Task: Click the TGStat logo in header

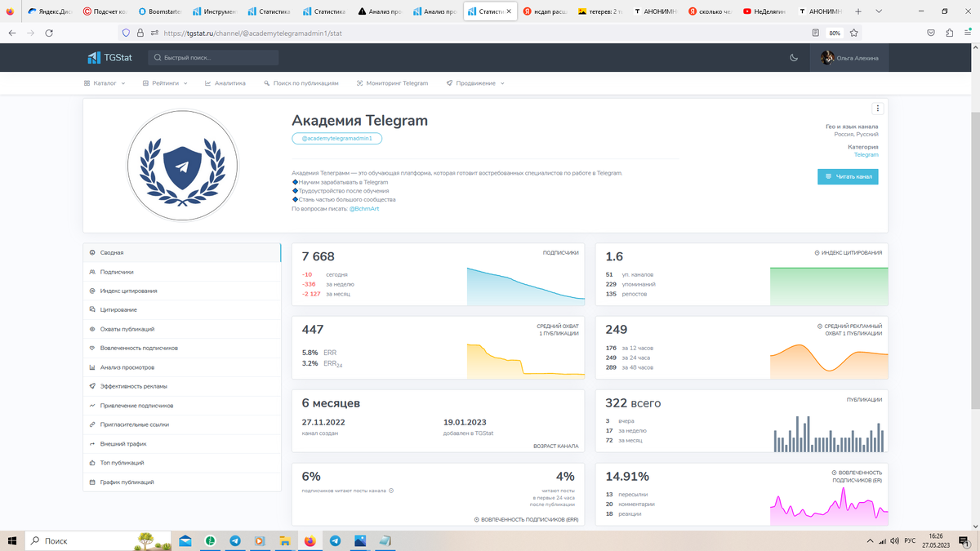Action: [x=109, y=58]
